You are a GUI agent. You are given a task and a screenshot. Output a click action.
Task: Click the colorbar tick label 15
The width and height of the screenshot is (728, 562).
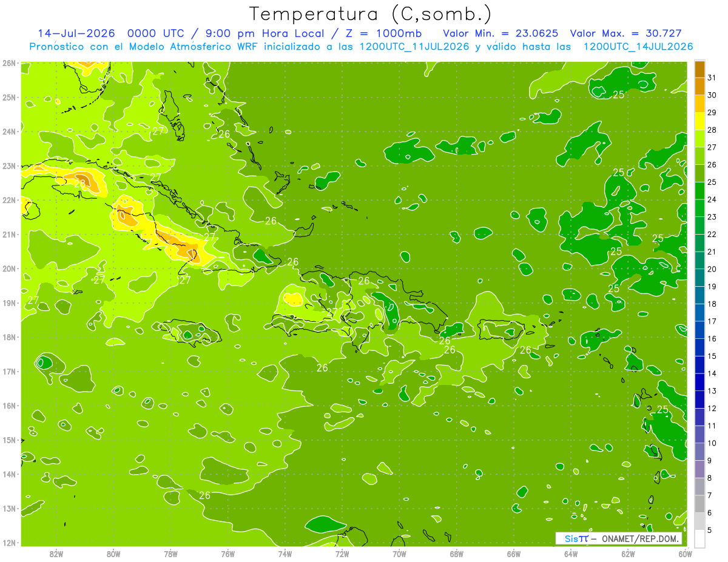pos(712,356)
